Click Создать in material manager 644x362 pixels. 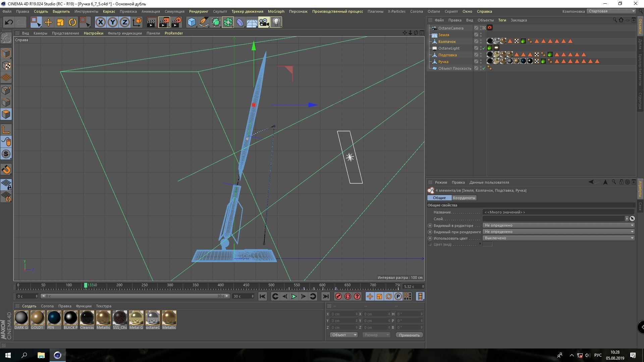(x=29, y=306)
